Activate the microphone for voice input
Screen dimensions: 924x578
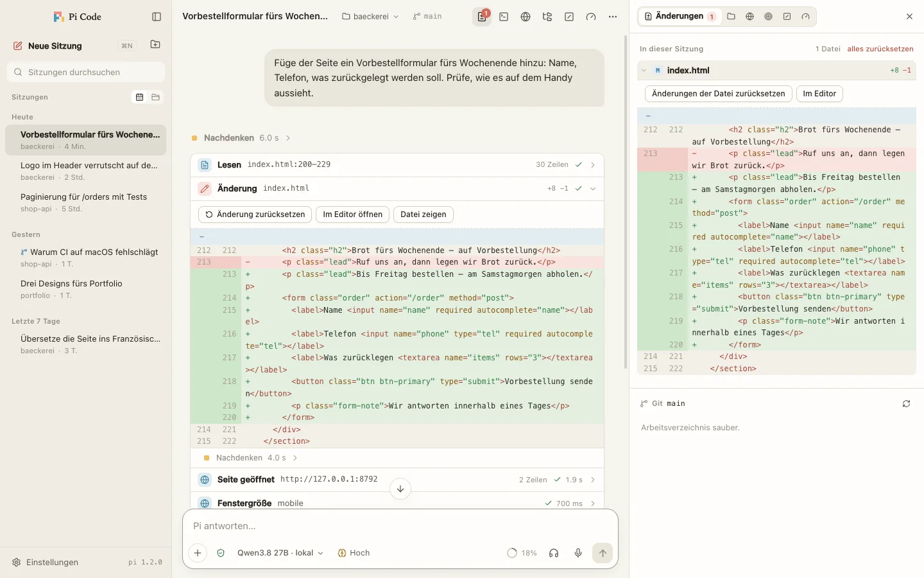click(578, 553)
